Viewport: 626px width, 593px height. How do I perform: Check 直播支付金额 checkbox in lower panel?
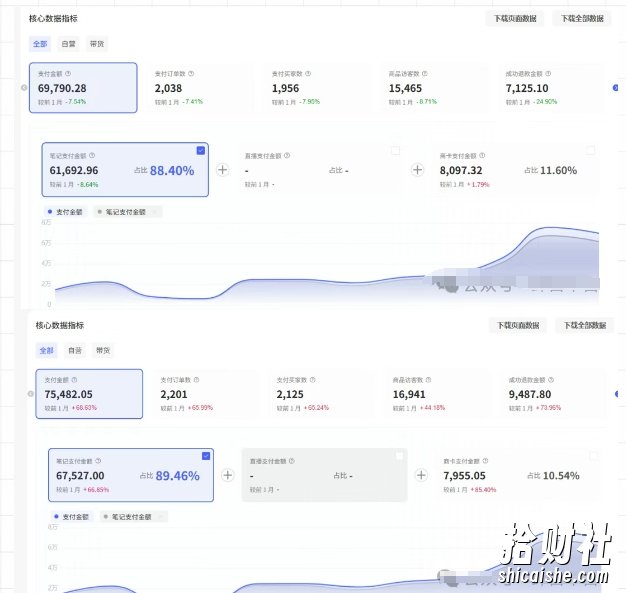[399, 456]
